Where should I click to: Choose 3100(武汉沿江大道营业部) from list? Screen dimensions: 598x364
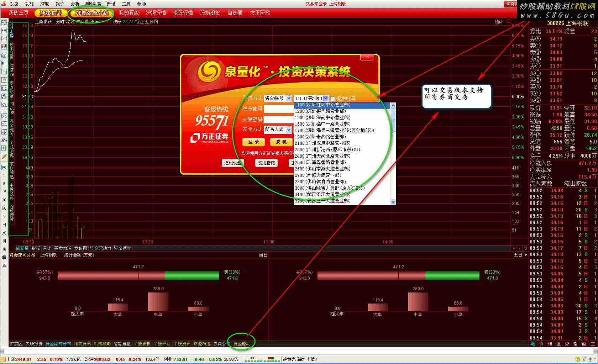point(342,194)
